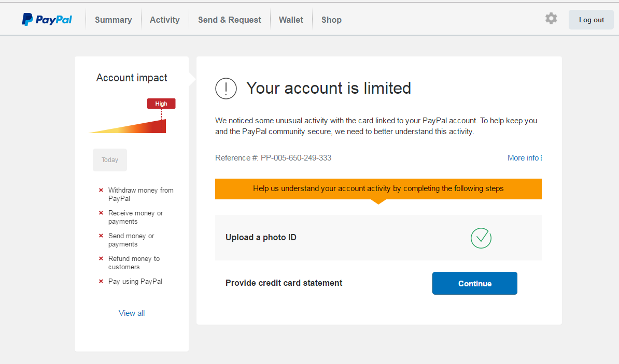The height and width of the screenshot is (364, 619).
Task: Click red X beside Pay using PayPal
Action: click(101, 282)
